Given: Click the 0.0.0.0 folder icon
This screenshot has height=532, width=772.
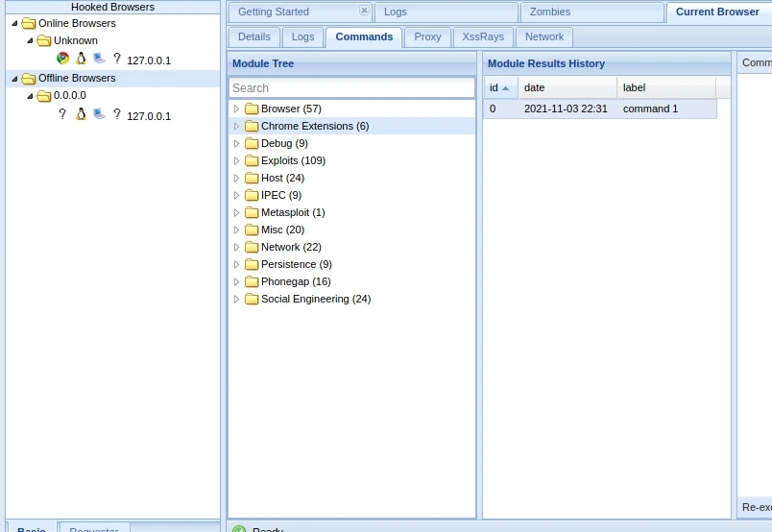Looking at the screenshot, I should tap(44, 96).
